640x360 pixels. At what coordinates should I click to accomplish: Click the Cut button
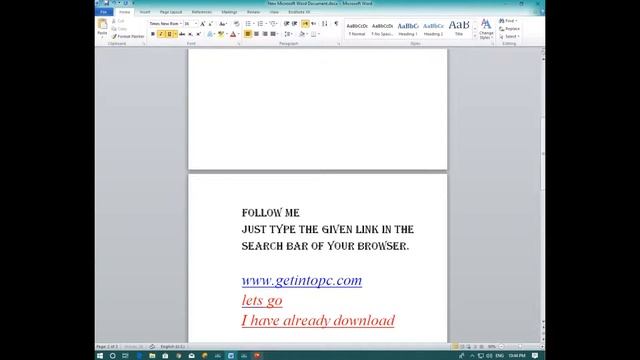[x=118, y=21]
